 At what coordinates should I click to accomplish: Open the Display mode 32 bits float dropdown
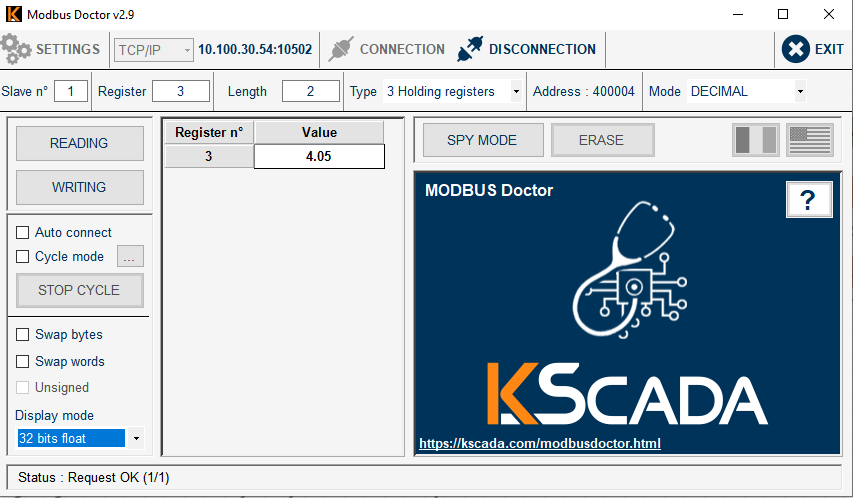136,439
